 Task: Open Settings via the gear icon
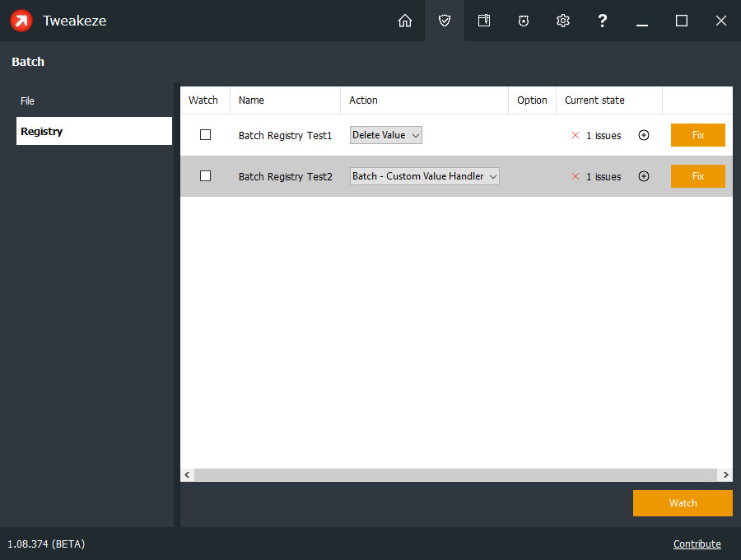(562, 21)
